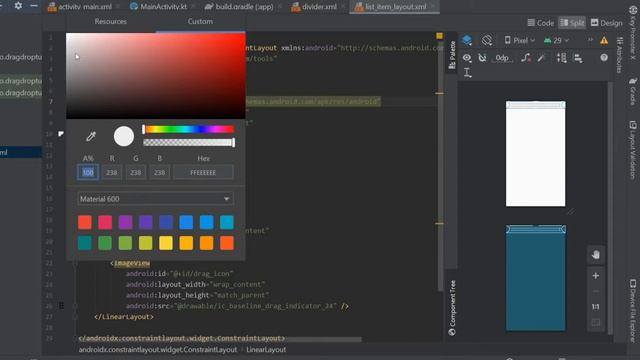
Task: Open the design surface layers selector
Action: pyautogui.click(x=467, y=40)
